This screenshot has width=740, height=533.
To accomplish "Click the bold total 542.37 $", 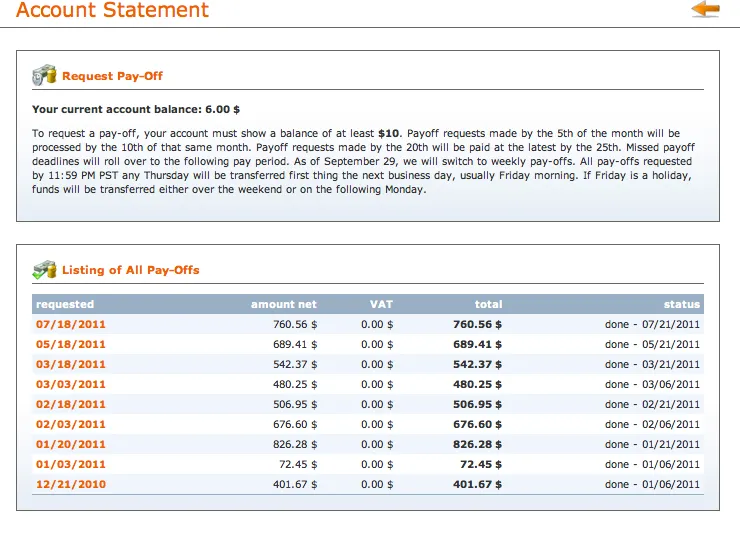I will [478, 364].
